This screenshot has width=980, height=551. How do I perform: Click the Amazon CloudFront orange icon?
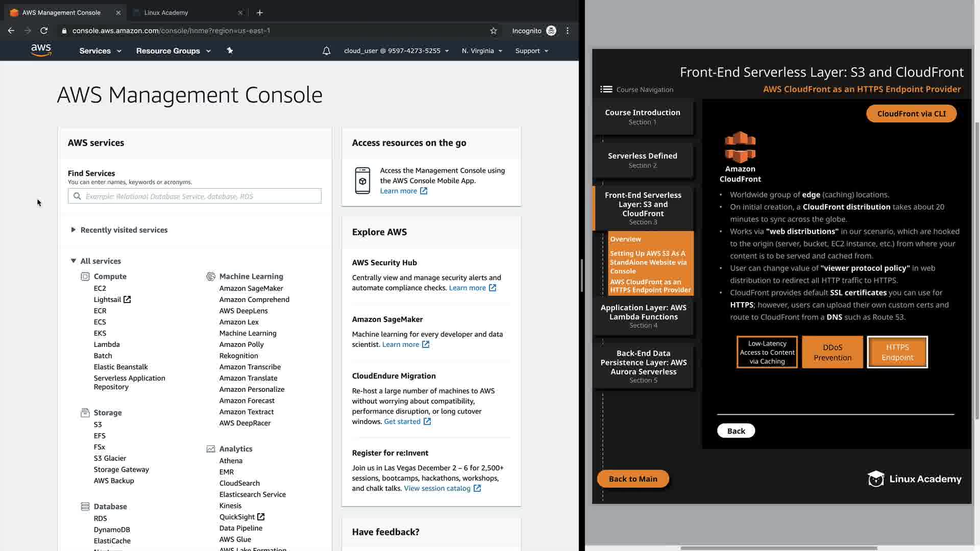tap(740, 147)
